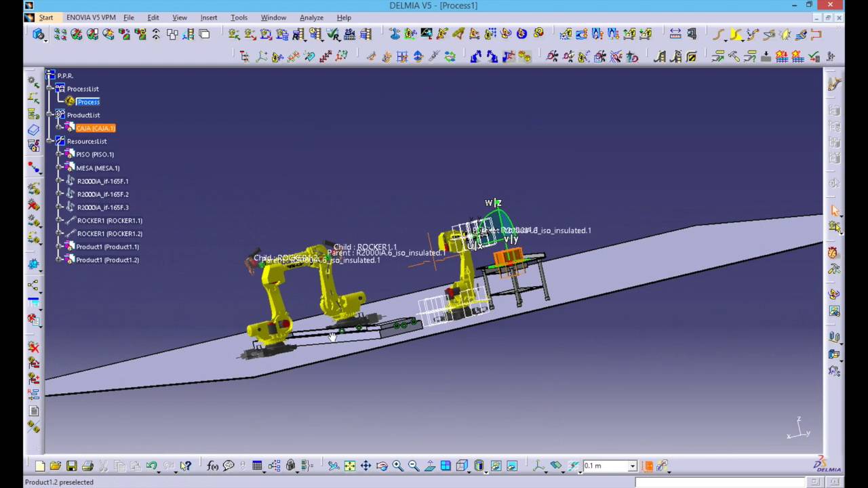Open the Quick View cube dropdown
The height and width of the screenshot is (488, 868).
pos(463,466)
